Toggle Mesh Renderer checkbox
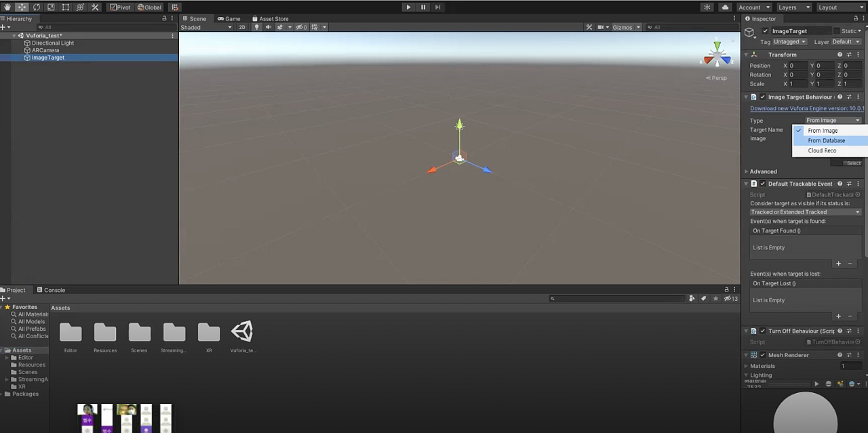This screenshot has width=868, height=433. 762,355
